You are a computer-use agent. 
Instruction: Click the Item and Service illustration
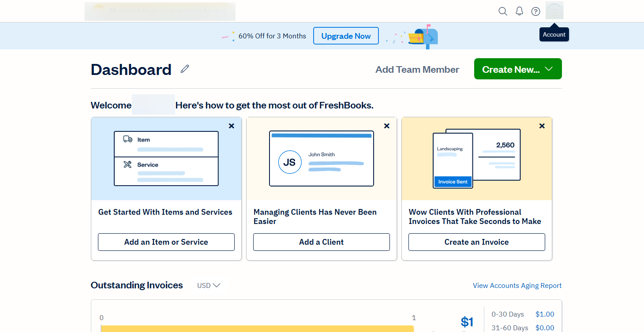[x=166, y=158]
